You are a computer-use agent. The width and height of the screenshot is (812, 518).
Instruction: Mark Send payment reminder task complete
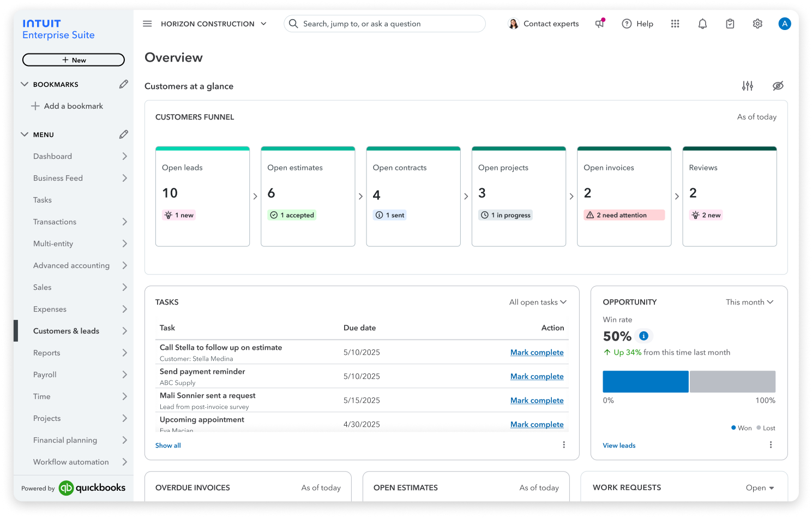click(537, 376)
